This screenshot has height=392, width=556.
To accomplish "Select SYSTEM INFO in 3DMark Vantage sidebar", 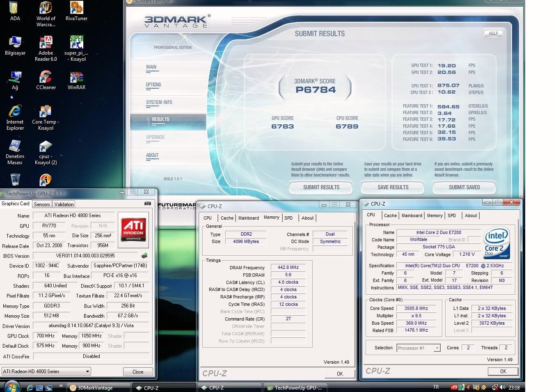I will pos(159,102).
